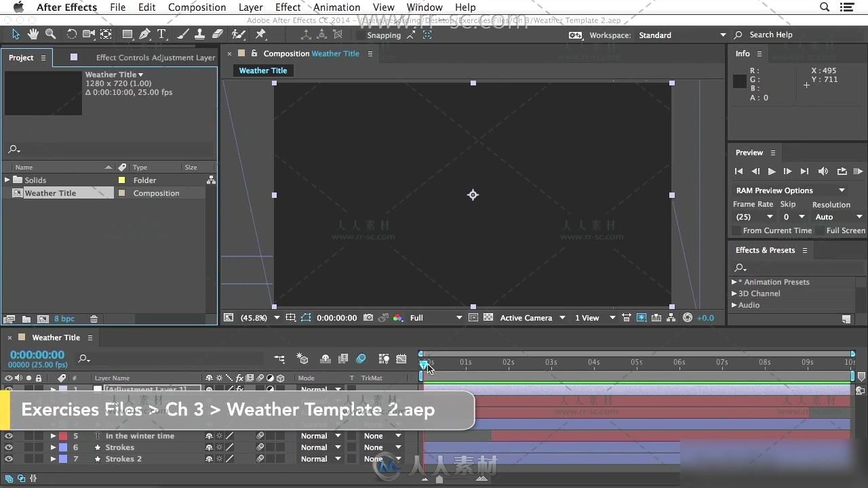This screenshot has height=488, width=868.
Task: Select the Project panel tab
Action: point(21,58)
